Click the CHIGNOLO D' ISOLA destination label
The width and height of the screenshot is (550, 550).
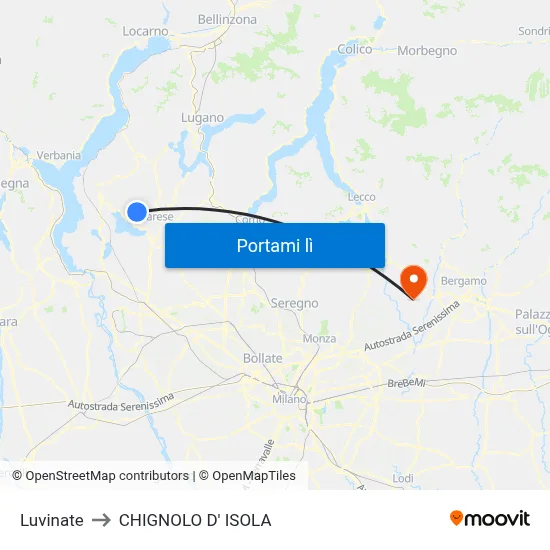pyautogui.click(x=195, y=520)
